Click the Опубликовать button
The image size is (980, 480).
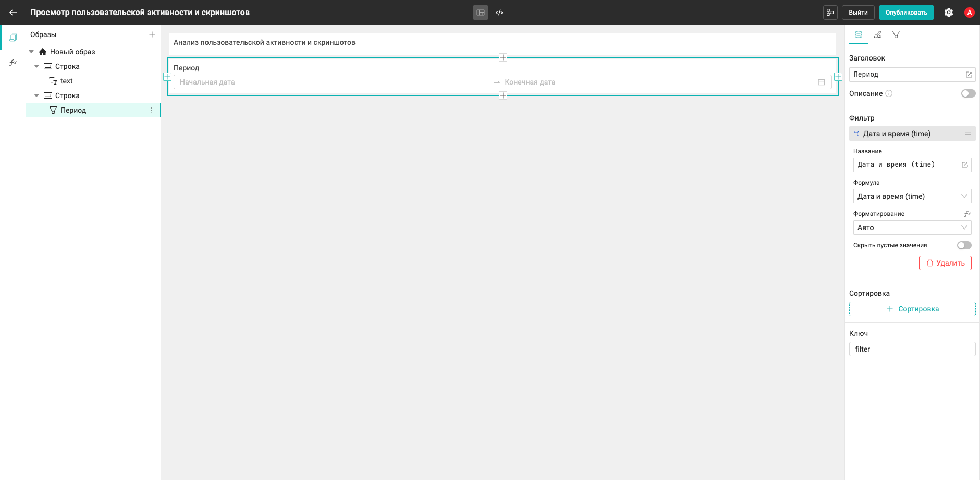tap(906, 13)
